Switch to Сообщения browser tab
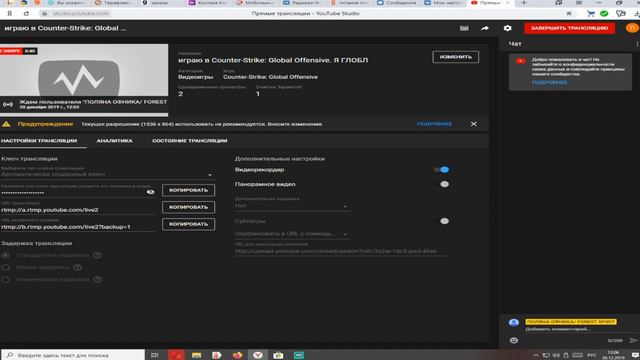Viewport: 640px width, 360px height. coord(397,3)
